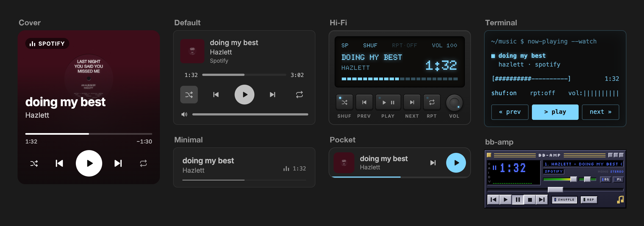Skip to next track in Default player
The width and height of the screenshot is (644, 226).
(273, 95)
